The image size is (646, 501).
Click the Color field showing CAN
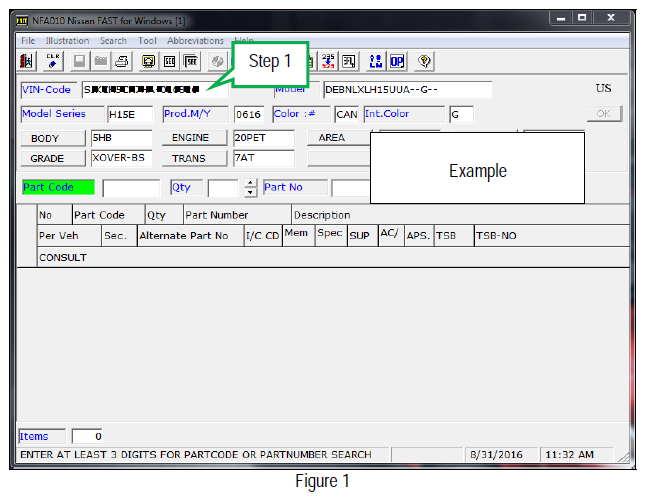(x=346, y=114)
